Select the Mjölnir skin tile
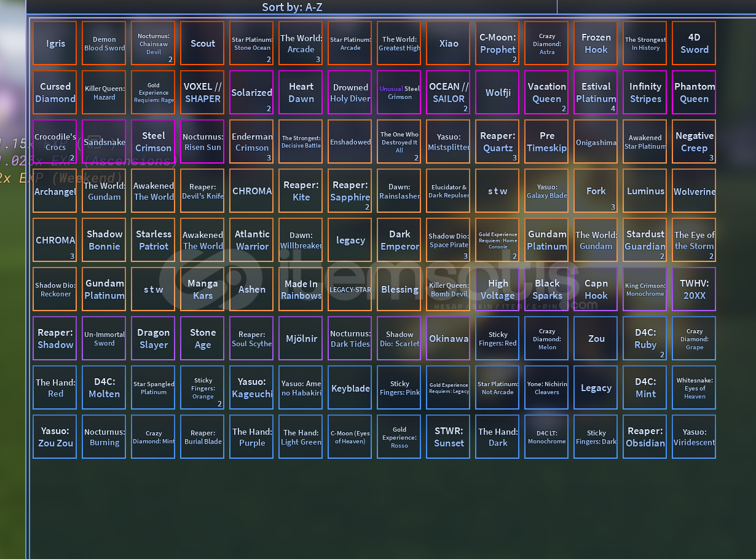 [301, 339]
